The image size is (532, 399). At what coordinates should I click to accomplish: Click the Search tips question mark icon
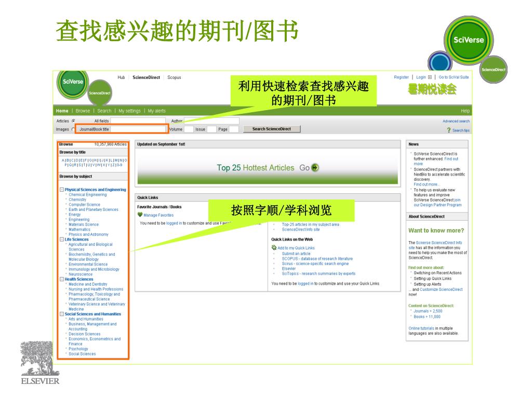[x=449, y=130]
